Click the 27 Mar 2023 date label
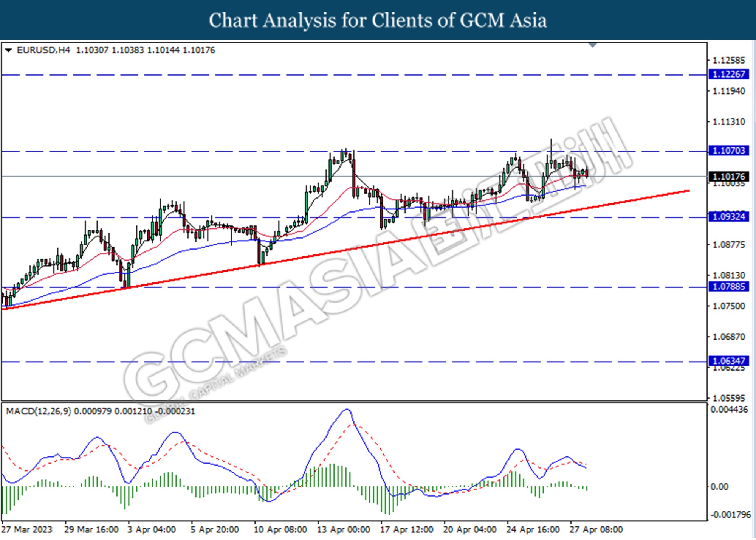The image size is (756, 540). click(27, 529)
